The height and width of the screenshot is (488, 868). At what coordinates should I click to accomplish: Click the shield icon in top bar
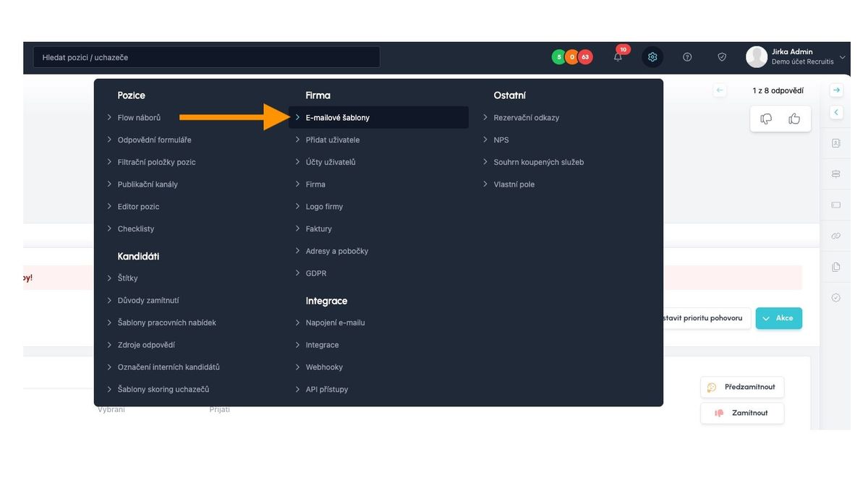pos(722,57)
